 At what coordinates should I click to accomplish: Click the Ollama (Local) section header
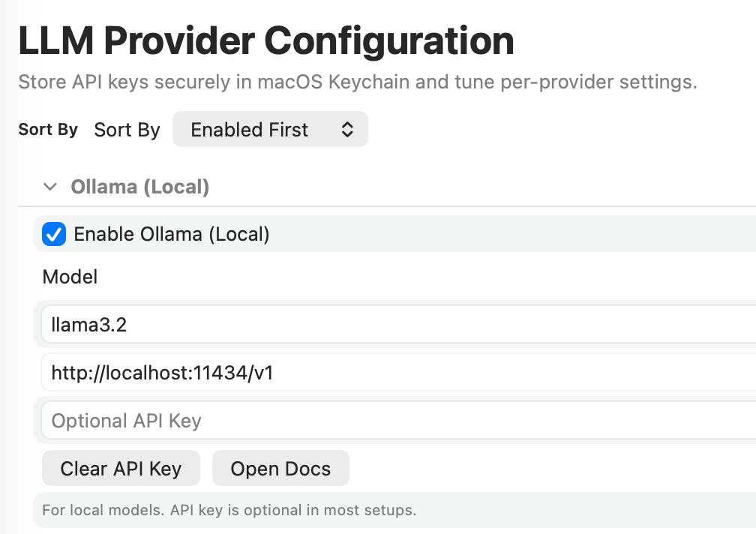point(139,187)
